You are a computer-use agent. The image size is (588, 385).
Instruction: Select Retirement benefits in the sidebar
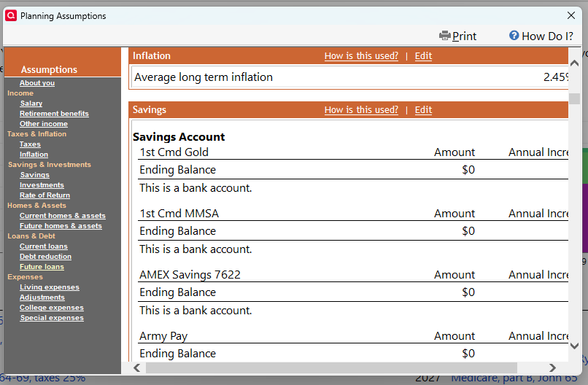54,114
